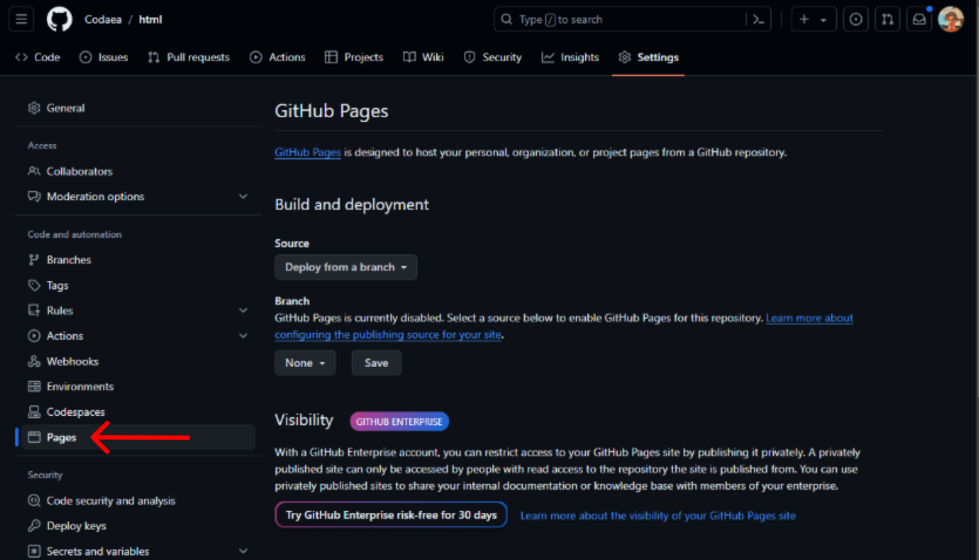Switch to the Actions tab

pos(277,57)
